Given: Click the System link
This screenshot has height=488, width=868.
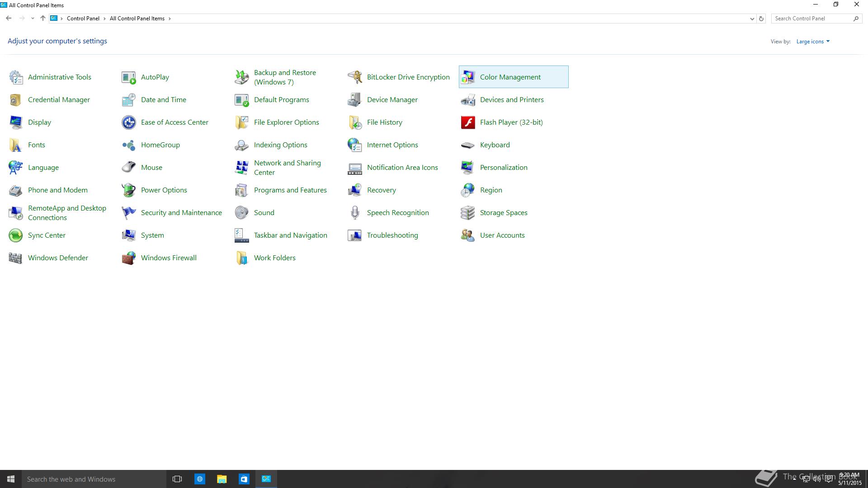Looking at the screenshot, I should (x=152, y=235).
